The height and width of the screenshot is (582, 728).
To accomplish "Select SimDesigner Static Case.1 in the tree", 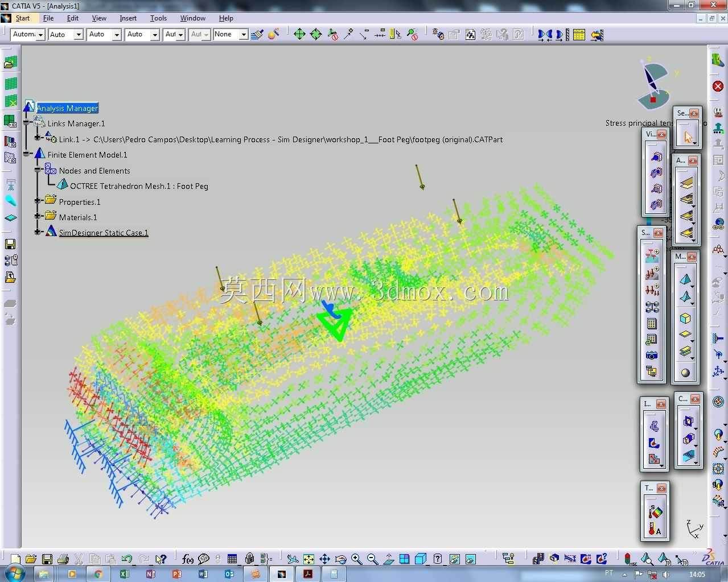I will pyautogui.click(x=104, y=233).
